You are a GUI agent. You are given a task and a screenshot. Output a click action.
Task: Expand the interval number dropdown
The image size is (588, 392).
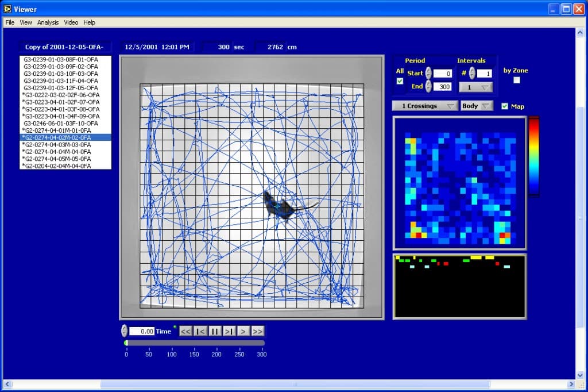pos(475,87)
